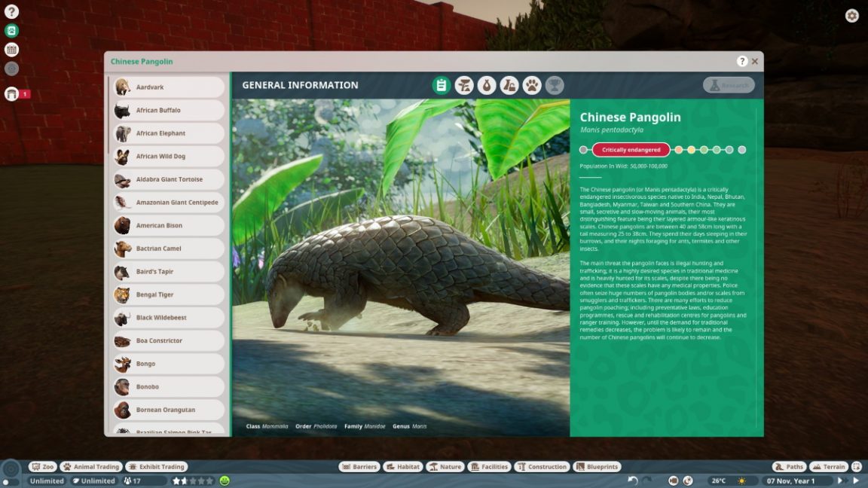
Task: Click the circular camera button at bottom left
Action: (11, 470)
